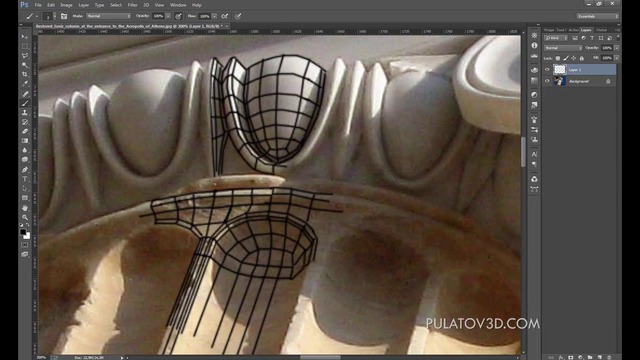Open the Window menu
The image size is (640, 360).
[x=178, y=5]
